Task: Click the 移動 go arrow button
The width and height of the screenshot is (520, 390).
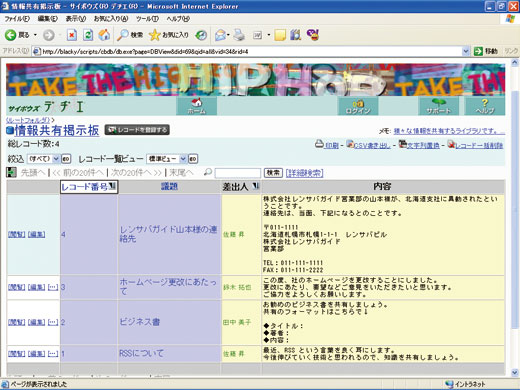Action: pos(486,51)
